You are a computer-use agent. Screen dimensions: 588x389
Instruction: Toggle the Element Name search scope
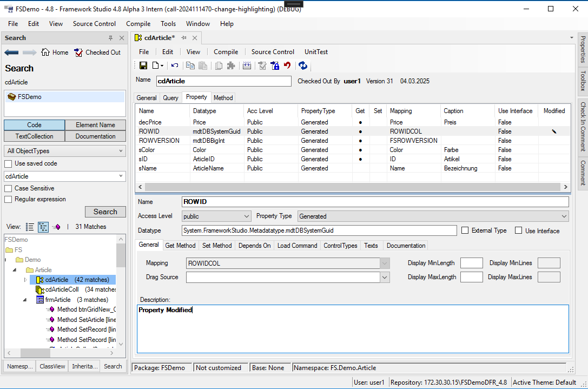click(95, 125)
